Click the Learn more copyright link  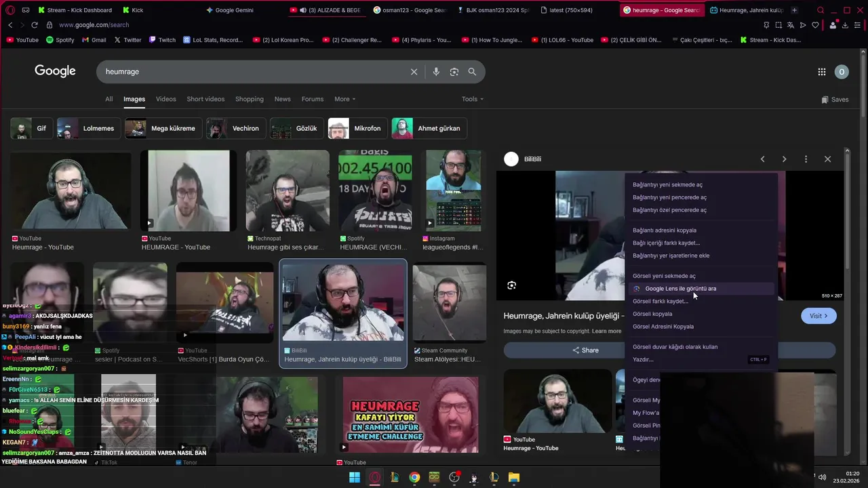(606, 331)
